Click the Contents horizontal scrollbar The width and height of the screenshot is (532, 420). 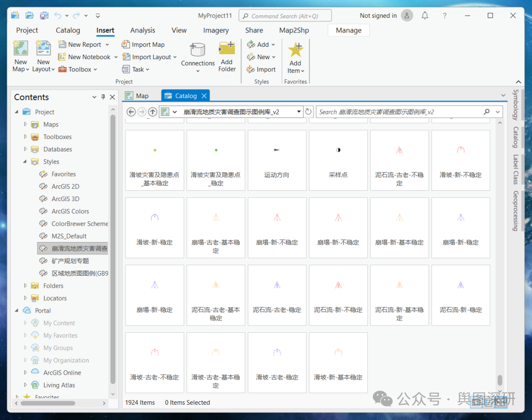48,403
